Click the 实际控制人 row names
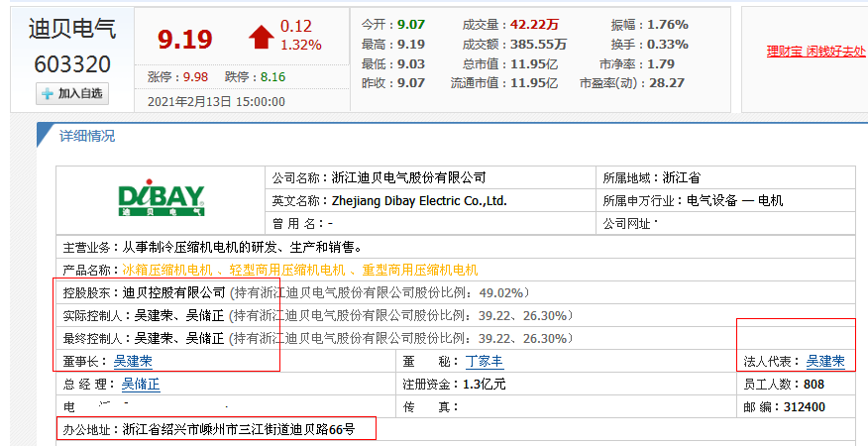 click(178, 316)
